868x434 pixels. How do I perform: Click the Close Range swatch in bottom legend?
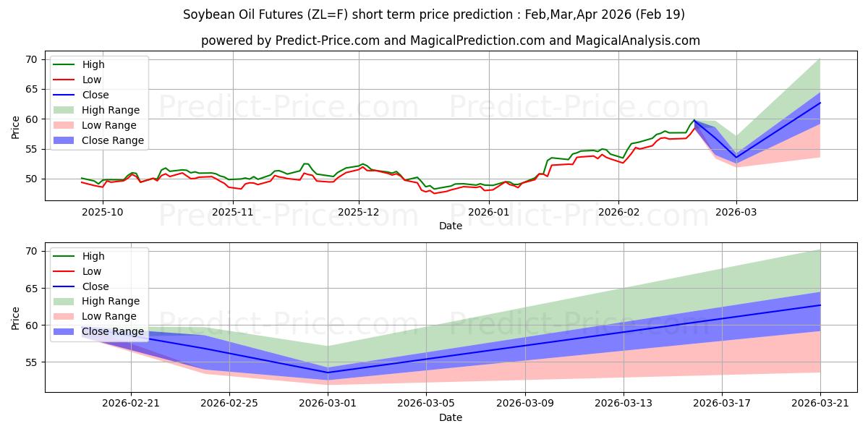click(x=65, y=331)
